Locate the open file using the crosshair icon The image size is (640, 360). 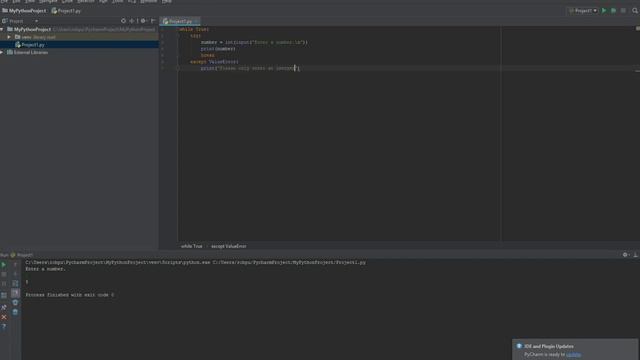(x=123, y=21)
